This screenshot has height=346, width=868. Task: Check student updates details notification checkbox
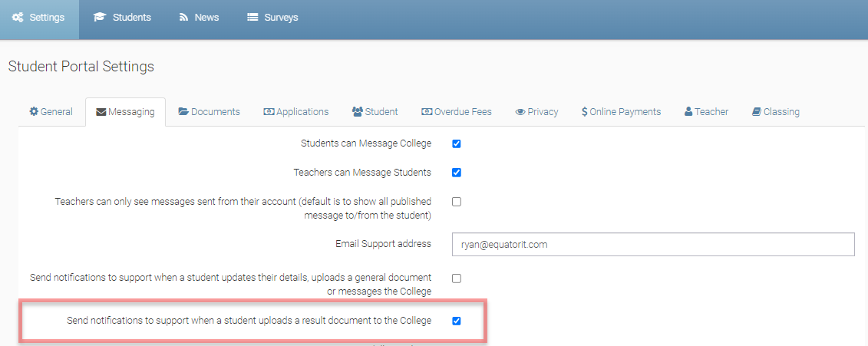coord(457,278)
